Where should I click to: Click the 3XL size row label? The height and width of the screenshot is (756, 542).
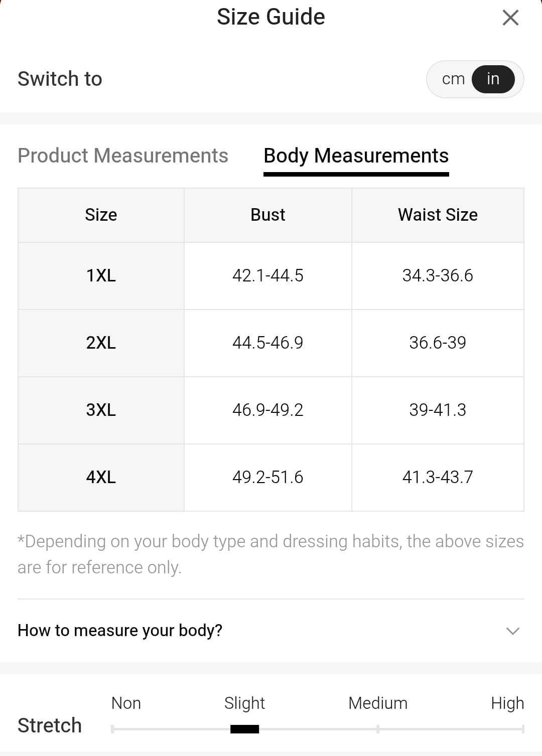tap(101, 410)
